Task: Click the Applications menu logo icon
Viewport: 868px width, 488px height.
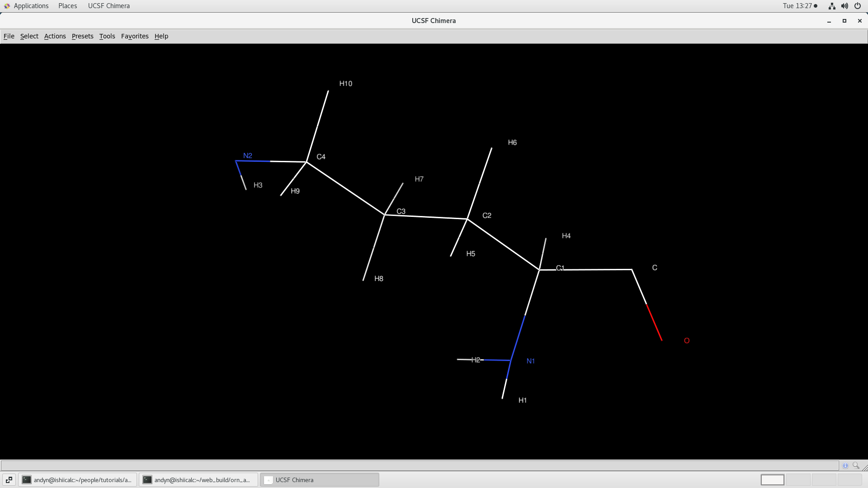Action: click(x=7, y=6)
